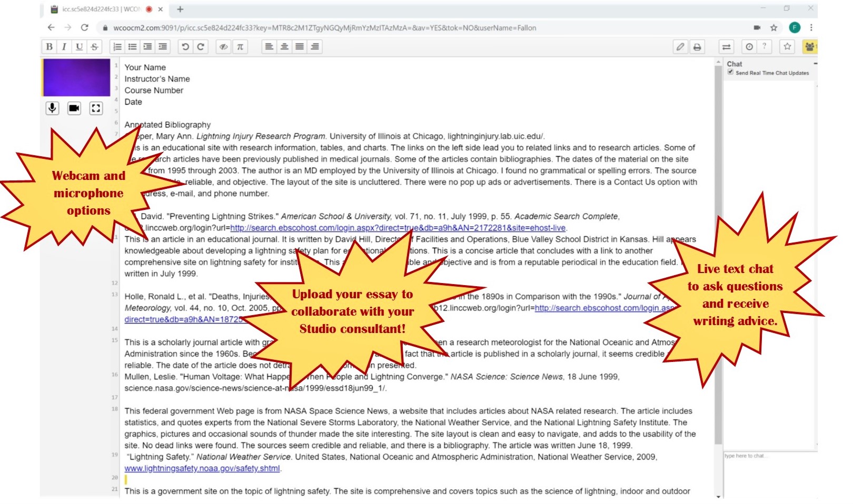Print the document
The image size is (853, 504).
[697, 47]
